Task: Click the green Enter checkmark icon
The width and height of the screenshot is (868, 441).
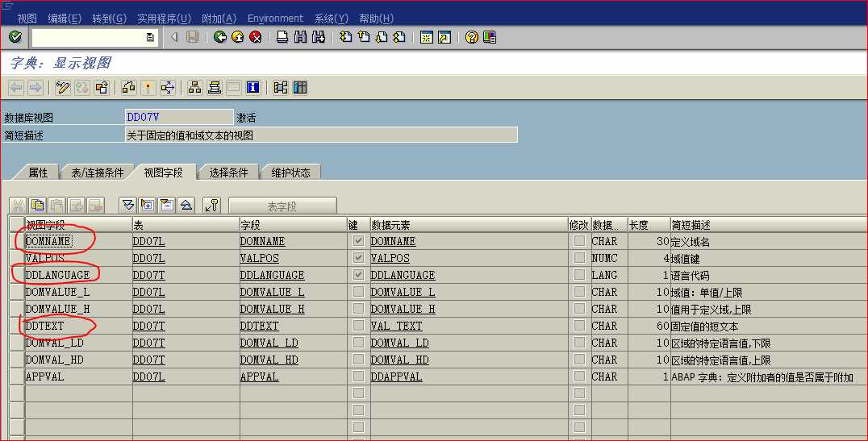Action: [15, 37]
